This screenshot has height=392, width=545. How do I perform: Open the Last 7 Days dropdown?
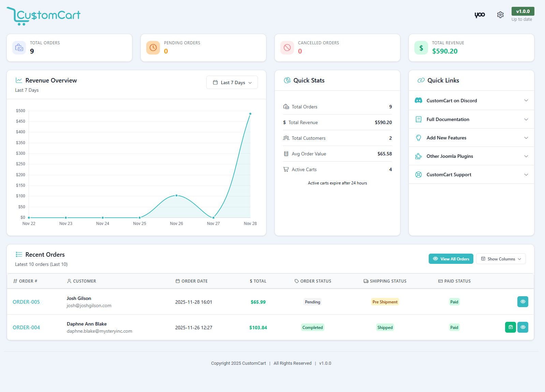[x=232, y=82]
